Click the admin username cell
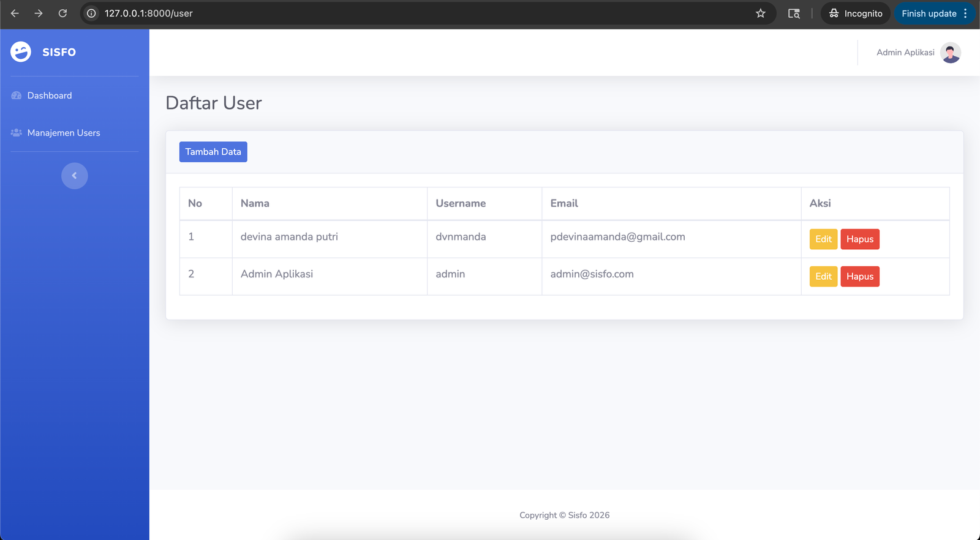The width and height of the screenshot is (980, 540). 484,277
